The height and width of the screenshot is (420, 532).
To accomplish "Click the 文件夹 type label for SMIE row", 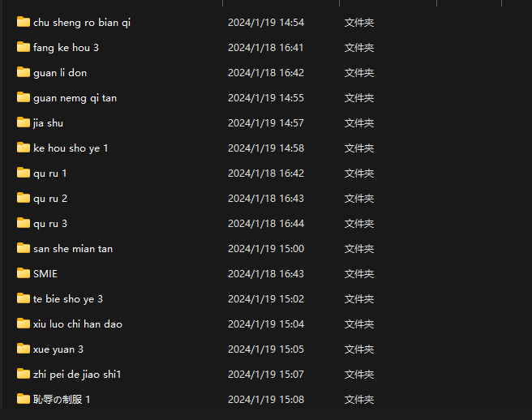I will pyautogui.click(x=359, y=274).
